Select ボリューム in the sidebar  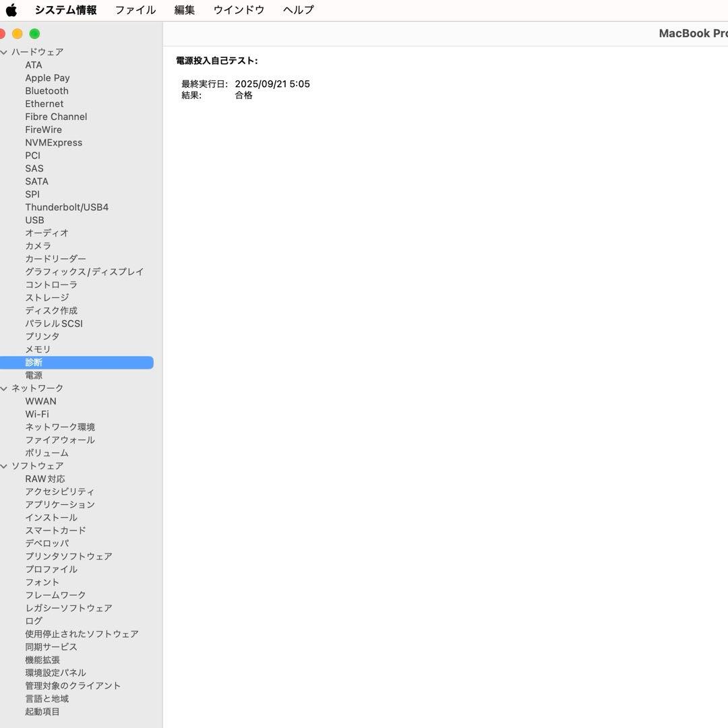click(47, 453)
